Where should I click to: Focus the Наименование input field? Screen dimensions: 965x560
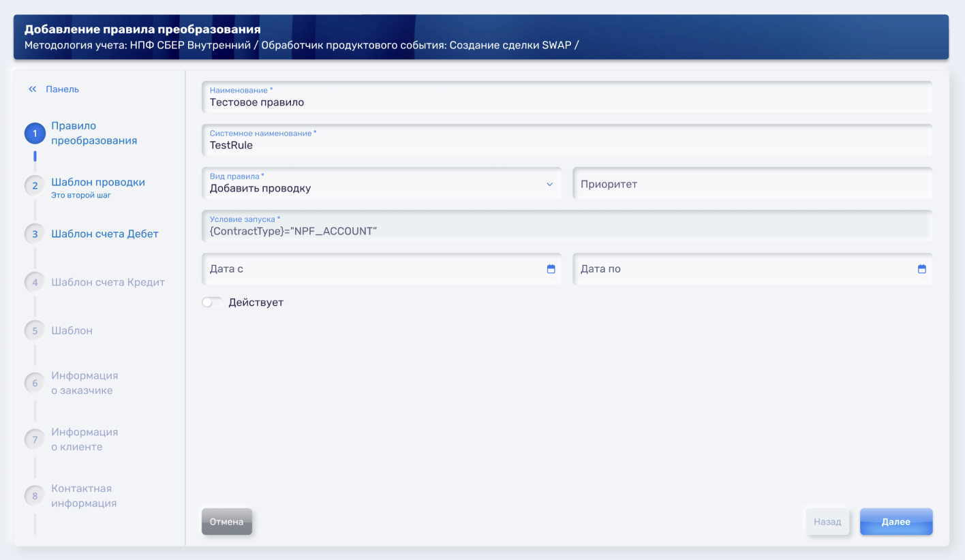click(x=567, y=97)
